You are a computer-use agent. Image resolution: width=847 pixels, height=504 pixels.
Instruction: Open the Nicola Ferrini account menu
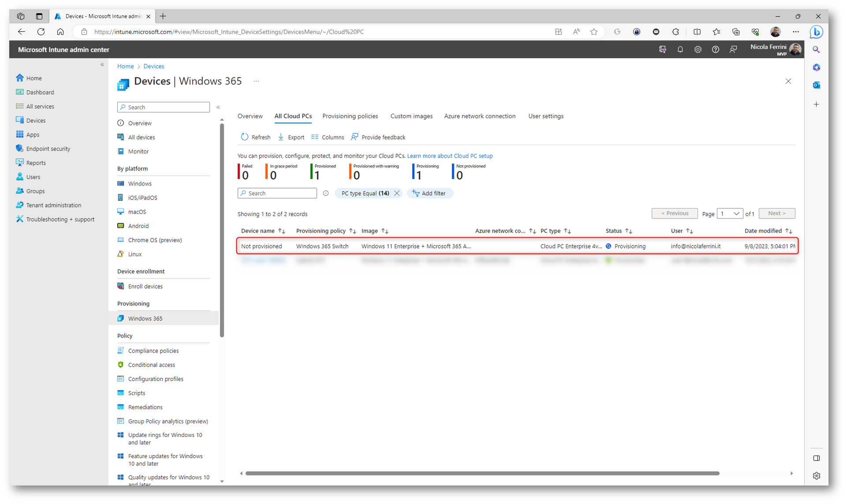click(776, 49)
